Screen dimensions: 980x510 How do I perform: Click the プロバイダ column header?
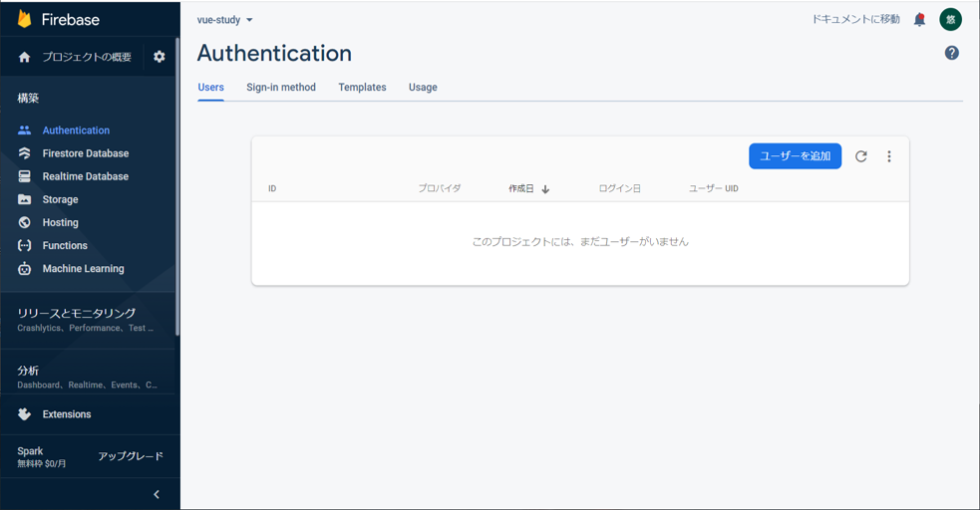[x=440, y=188]
